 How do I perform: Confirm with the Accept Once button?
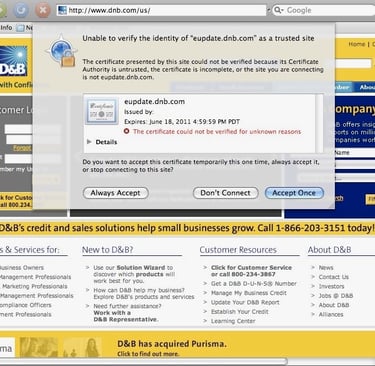(x=294, y=193)
